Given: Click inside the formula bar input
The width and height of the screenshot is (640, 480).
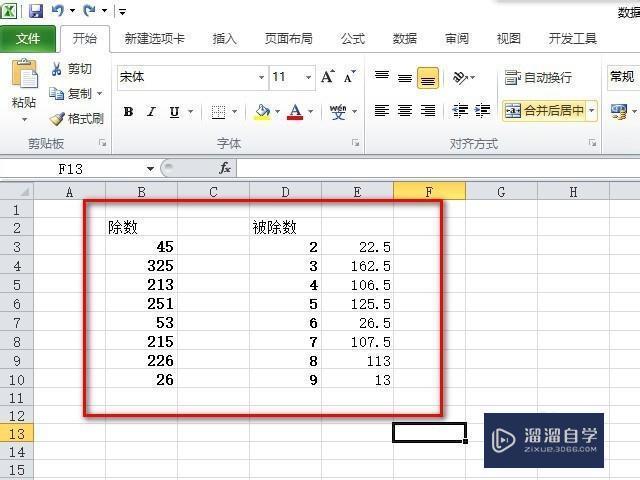Looking at the screenshot, I should 438,168.
